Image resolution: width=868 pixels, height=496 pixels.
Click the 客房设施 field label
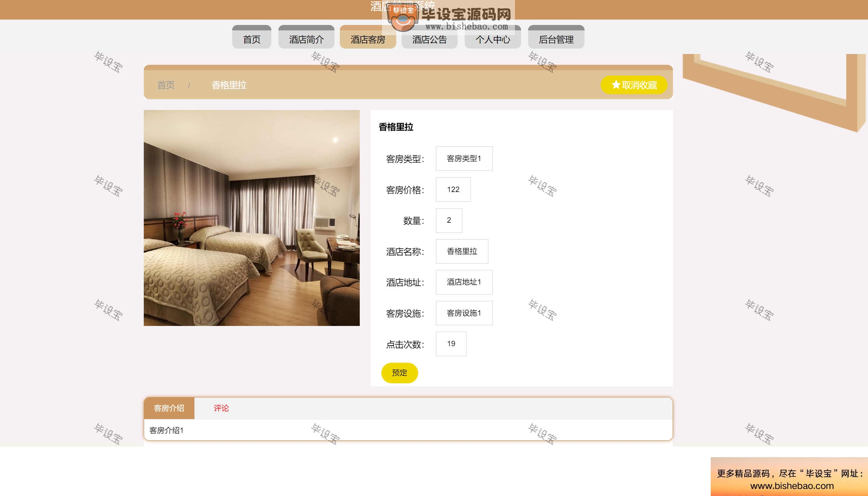coord(405,313)
